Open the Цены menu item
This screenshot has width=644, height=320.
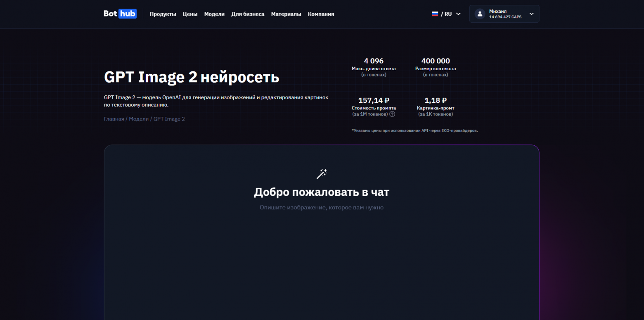point(190,14)
